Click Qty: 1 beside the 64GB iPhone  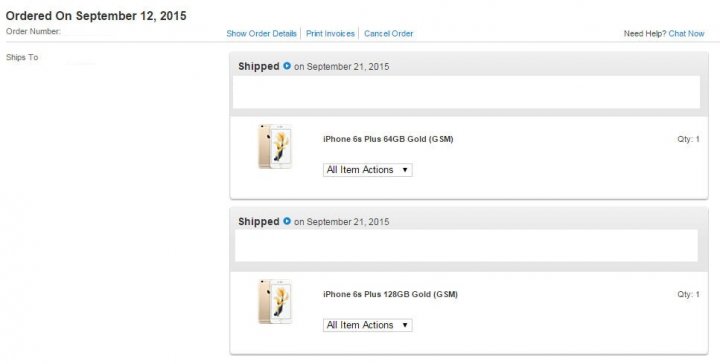coord(688,139)
